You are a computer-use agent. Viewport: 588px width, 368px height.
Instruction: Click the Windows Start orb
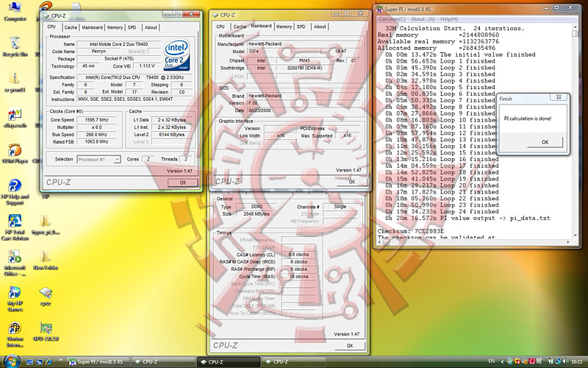tap(12, 361)
